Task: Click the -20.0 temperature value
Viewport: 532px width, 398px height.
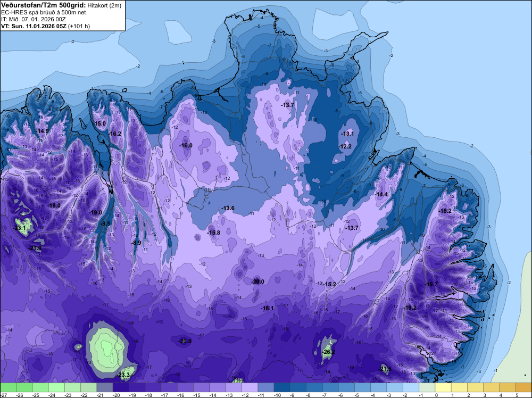Action: [257, 281]
